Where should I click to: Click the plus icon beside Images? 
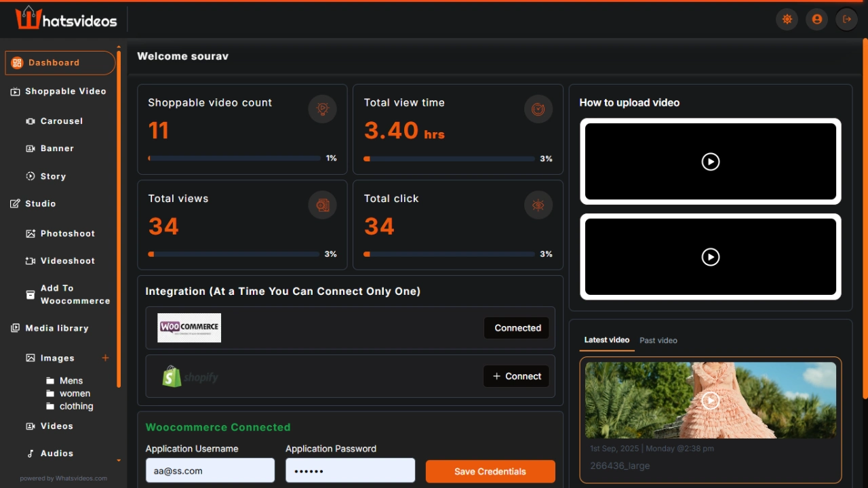(x=105, y=358)
